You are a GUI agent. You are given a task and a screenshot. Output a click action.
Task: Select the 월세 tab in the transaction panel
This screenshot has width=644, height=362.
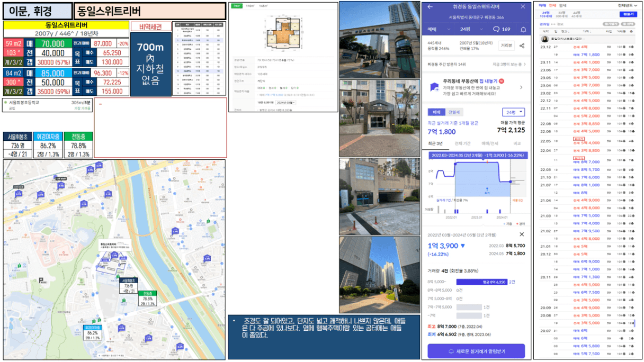[562, 5]
